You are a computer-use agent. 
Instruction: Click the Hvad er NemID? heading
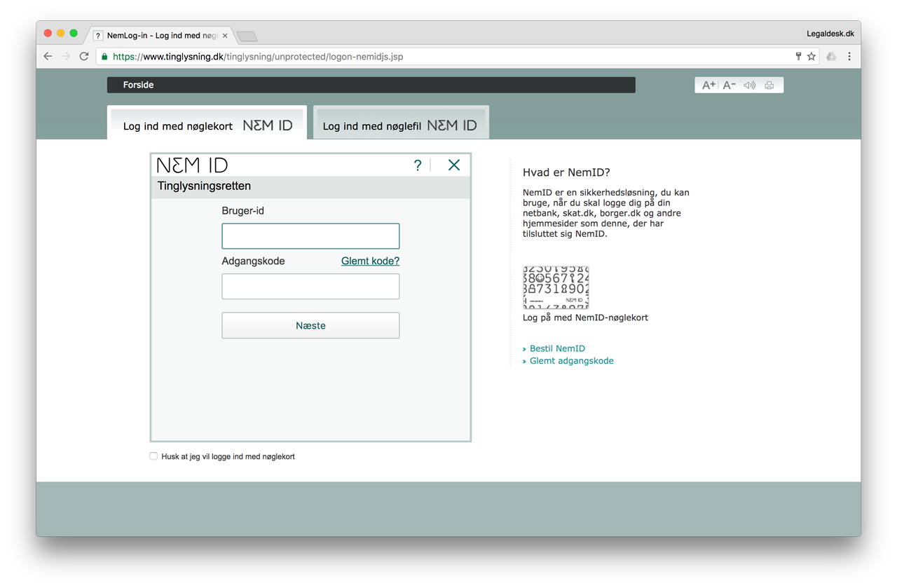coord(566,172)
